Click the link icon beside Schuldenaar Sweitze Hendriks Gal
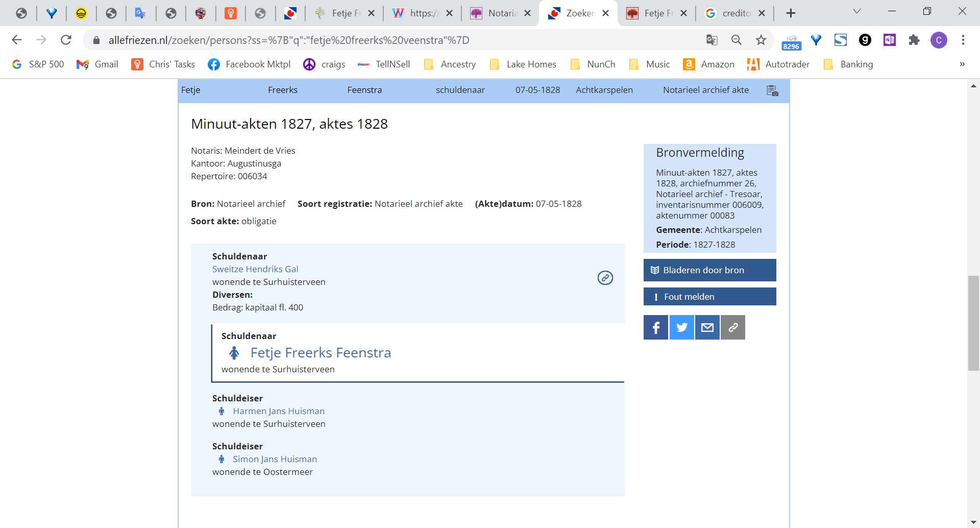Viewport: 980px width, 528px height. pos(605,278)
